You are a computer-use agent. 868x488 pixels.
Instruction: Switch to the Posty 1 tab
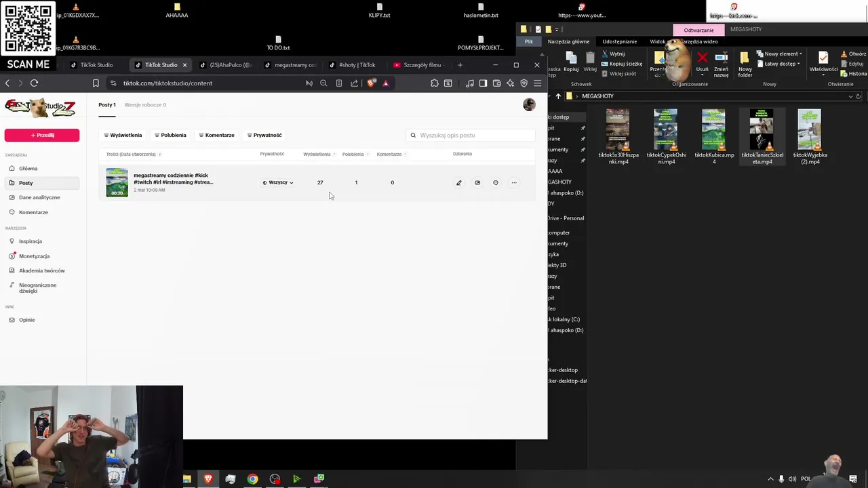(x=107, y=105)
